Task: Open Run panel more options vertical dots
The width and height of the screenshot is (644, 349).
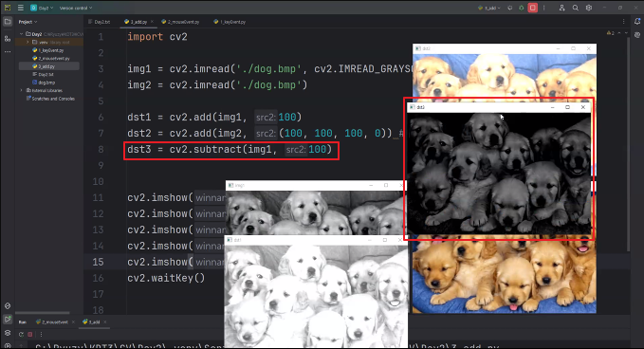Action: click(x=41, y=335)
